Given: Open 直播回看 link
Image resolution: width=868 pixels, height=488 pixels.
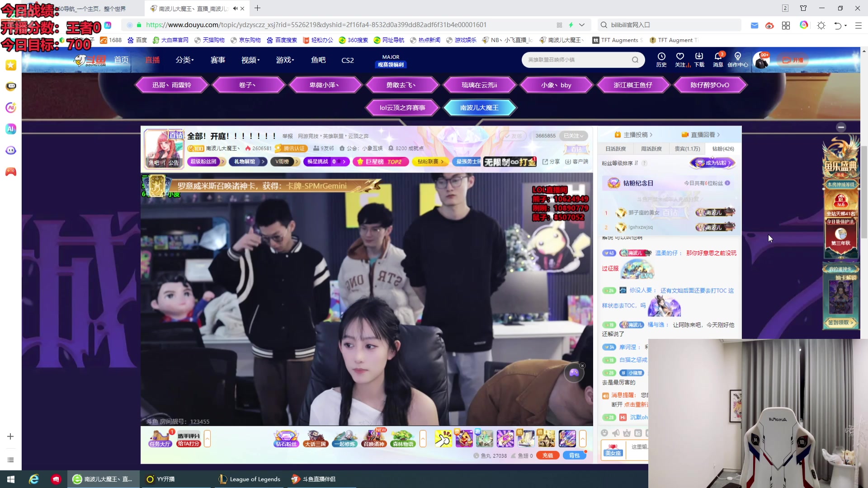Looking at the screenshot, I should click(x=700, y=135).
